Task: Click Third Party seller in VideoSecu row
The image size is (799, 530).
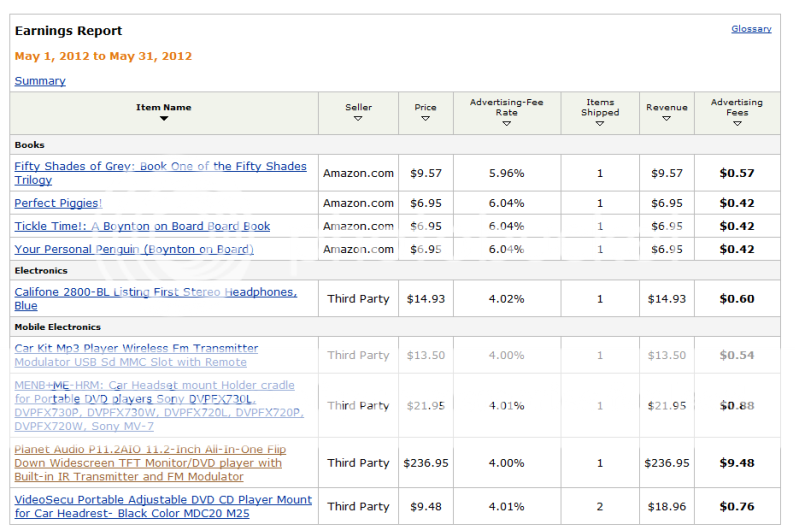Action: [358, 507]
